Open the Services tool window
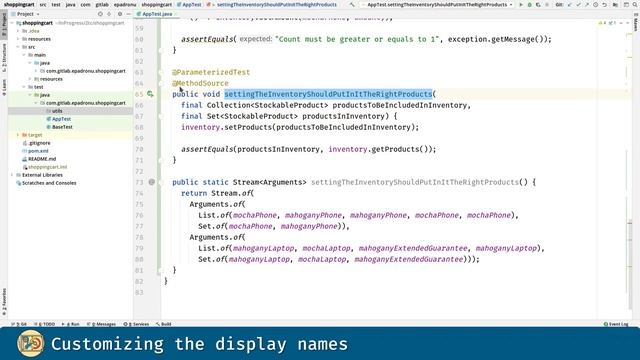640x360 pixels. pyautogui.click(x=136, y=324)
